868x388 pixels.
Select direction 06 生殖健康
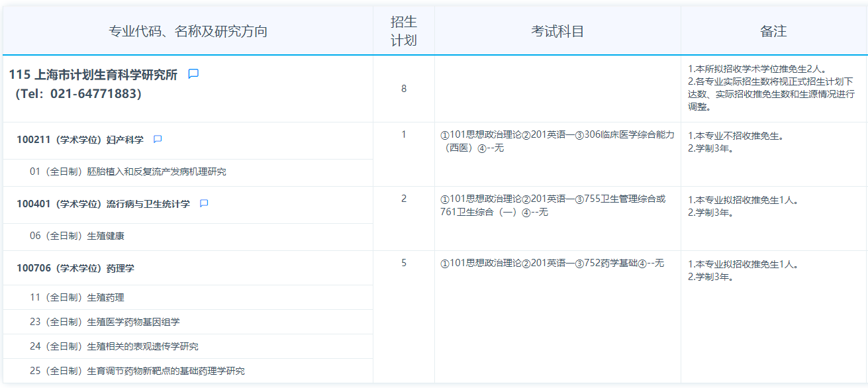(77, 236)
